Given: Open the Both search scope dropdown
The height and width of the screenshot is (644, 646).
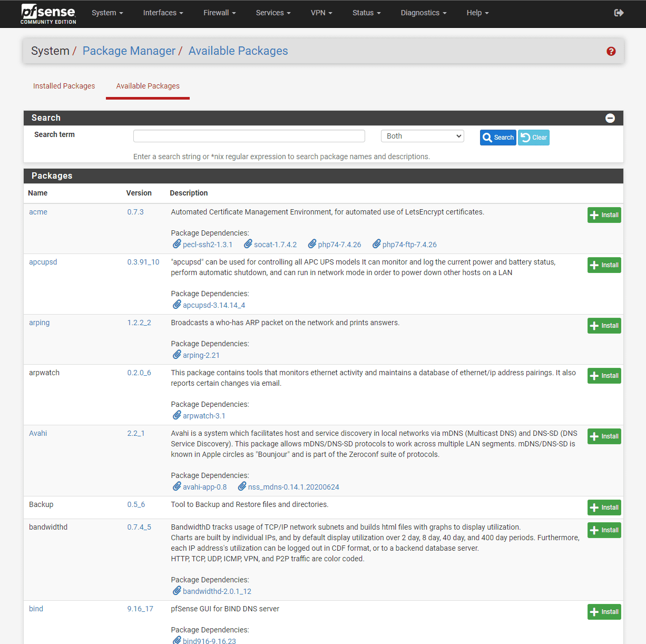Looking at the screenshot, I should point(423,136).
